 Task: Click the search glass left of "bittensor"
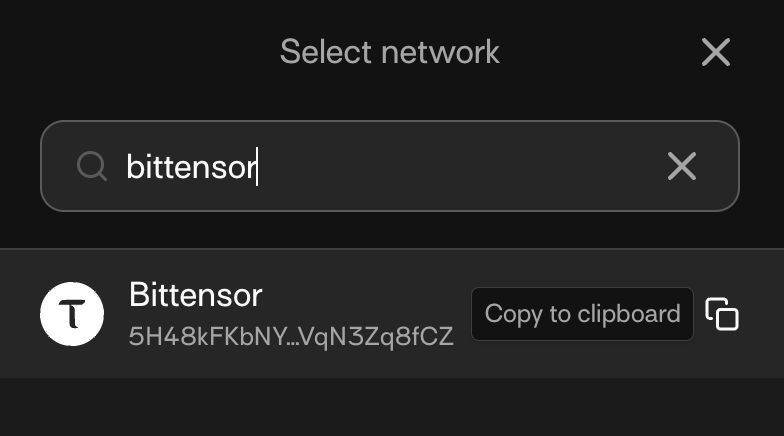(x=92, y=166)
